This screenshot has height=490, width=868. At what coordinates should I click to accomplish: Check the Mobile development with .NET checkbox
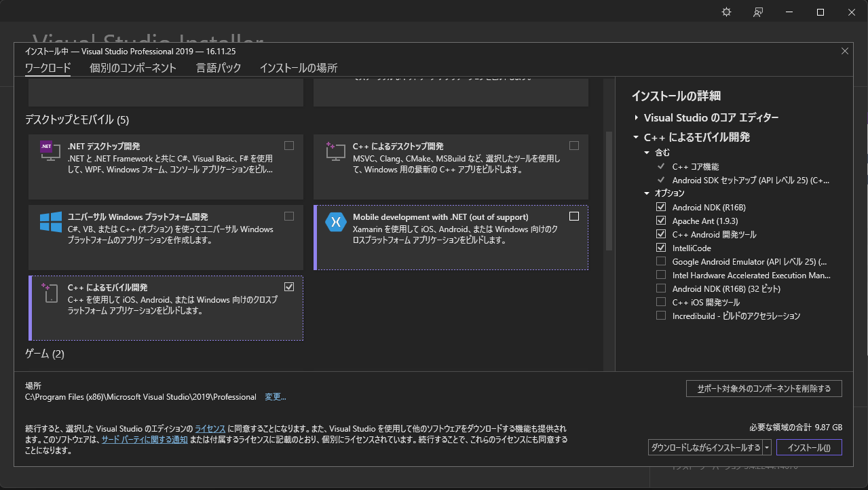click(x=574, y=216)
